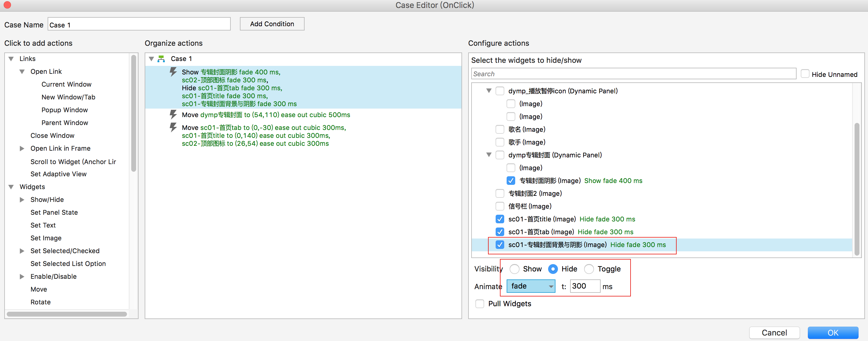Check the Pull Widgets checkbox
The image size is (868, 341).
479,303
